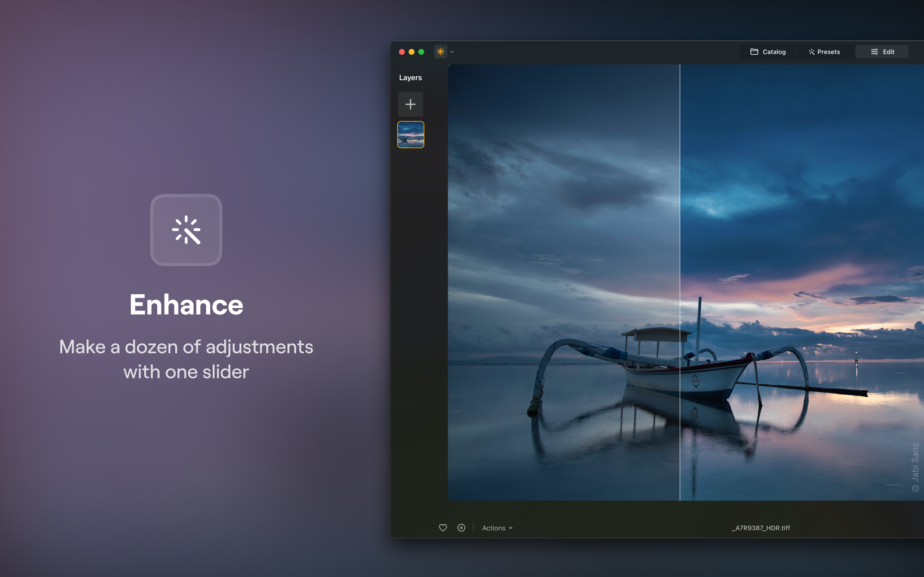Toggle Edit mode on
This screenshot has height=577, width=924.
(x=882, y=52)
